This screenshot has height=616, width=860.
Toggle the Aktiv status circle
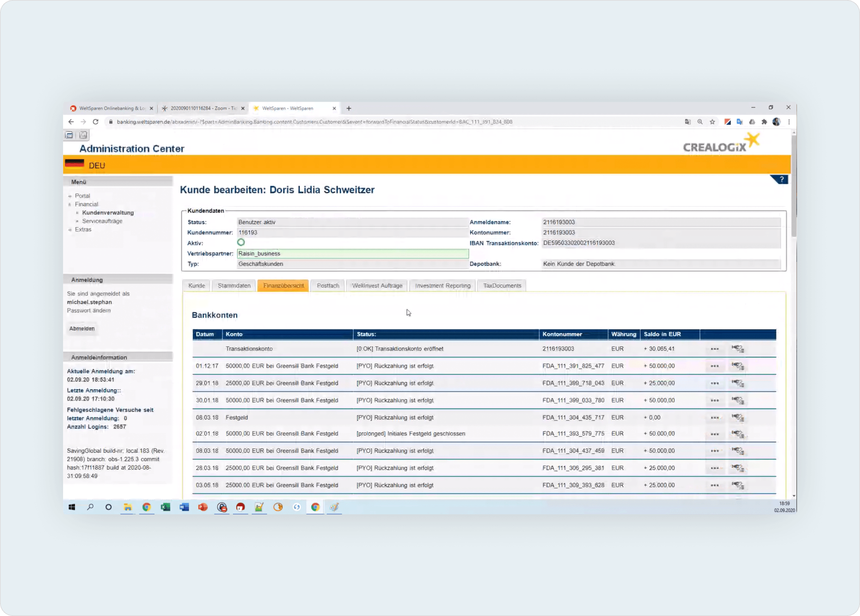coord(241,242)
